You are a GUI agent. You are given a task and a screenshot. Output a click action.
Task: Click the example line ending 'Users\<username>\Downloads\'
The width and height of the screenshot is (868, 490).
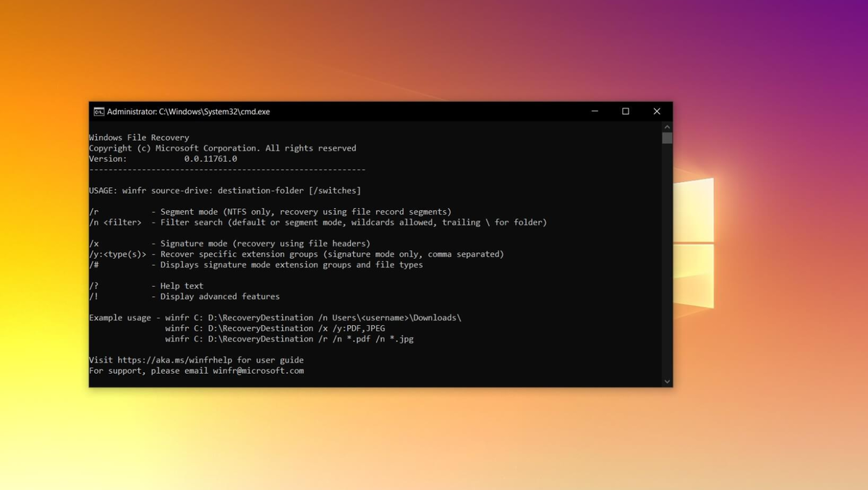275,317
